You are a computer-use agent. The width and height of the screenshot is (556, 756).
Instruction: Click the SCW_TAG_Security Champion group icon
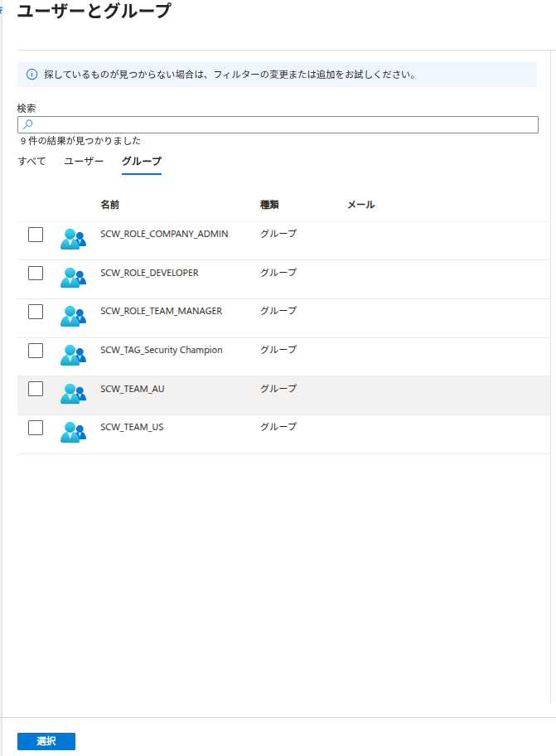[73, 355]
